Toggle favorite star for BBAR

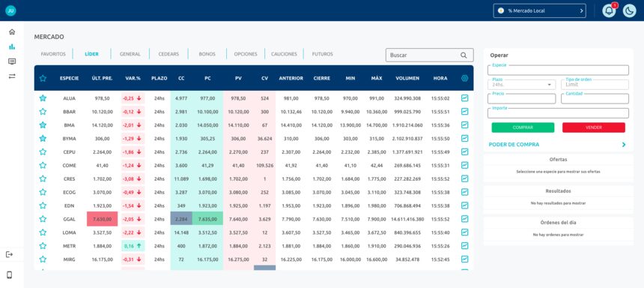(x=43, y=112)
